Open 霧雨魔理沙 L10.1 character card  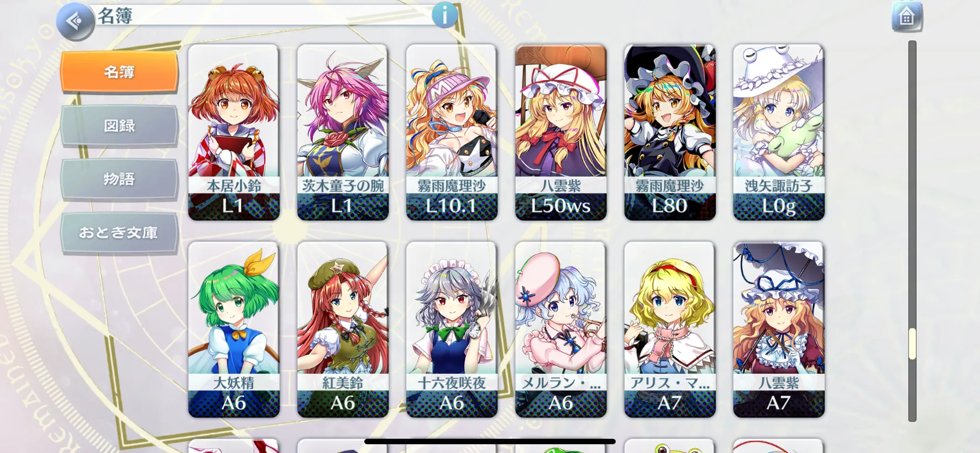pyautogui.click(x=452, y=132)
